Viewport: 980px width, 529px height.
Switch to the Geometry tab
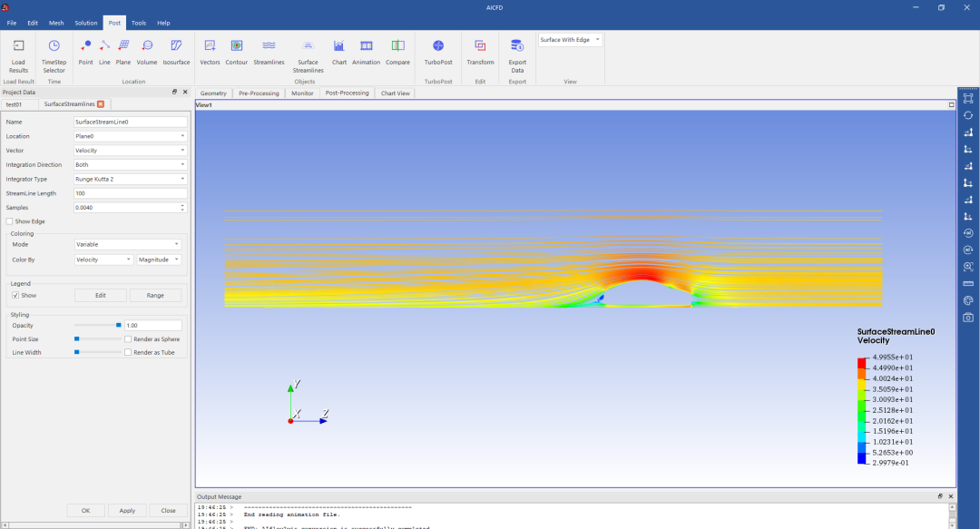tap(213, 93)
